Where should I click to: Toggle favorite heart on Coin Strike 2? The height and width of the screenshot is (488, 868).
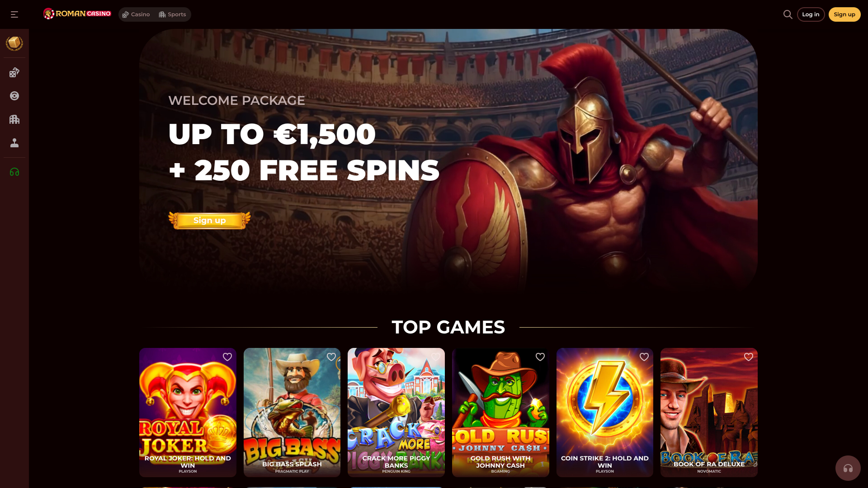pos(644,357)
